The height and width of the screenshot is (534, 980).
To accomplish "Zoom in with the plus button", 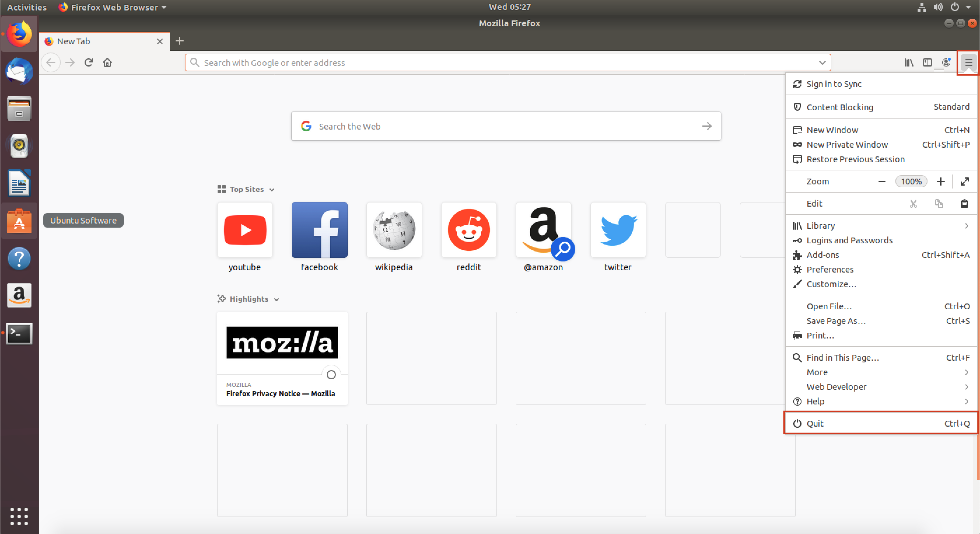I will point(940,182).
